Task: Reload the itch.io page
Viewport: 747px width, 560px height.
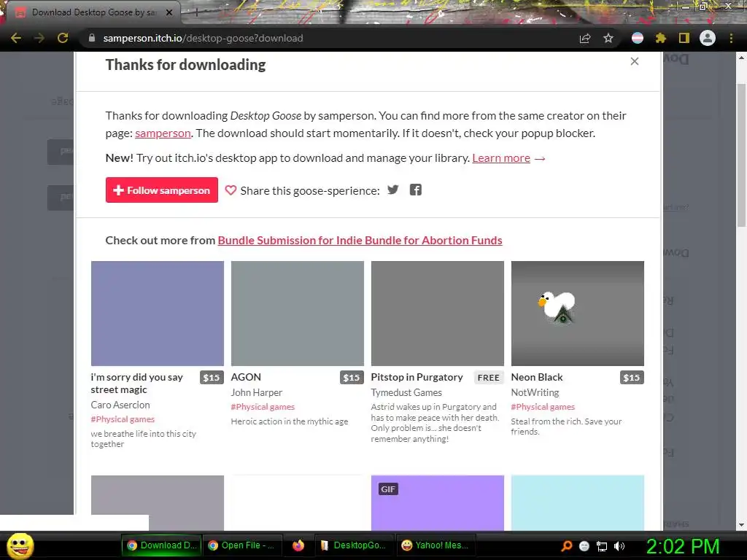Action: point(63,38)
